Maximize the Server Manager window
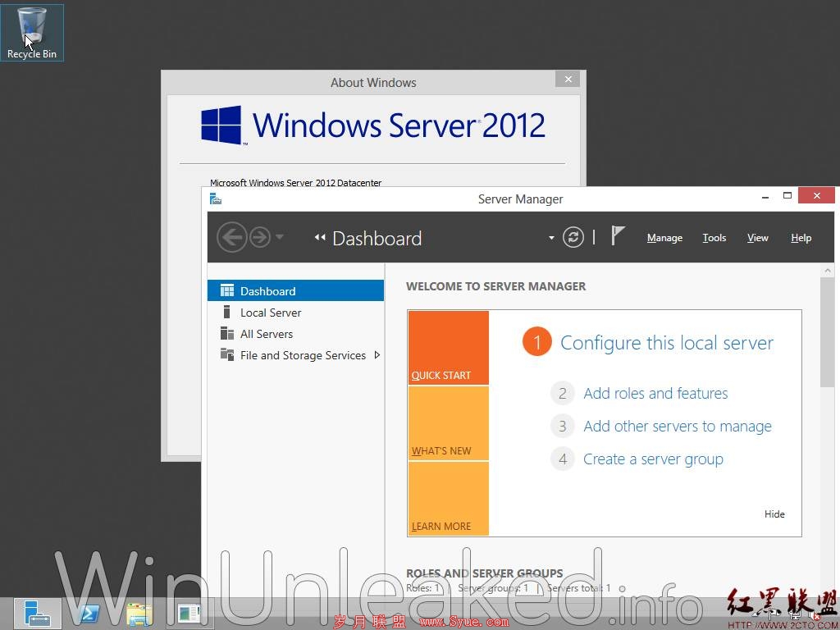The height and width of the screenshot is (630, 840). coord(787,196)
